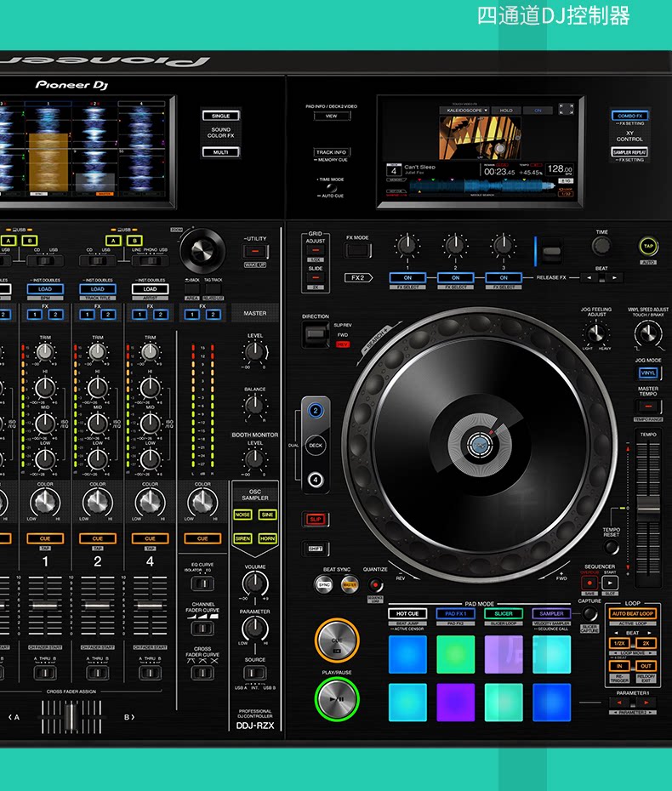This screenshot has height=791, width=672.
Task: Select deck 2 button
Action: coord(316,411)
